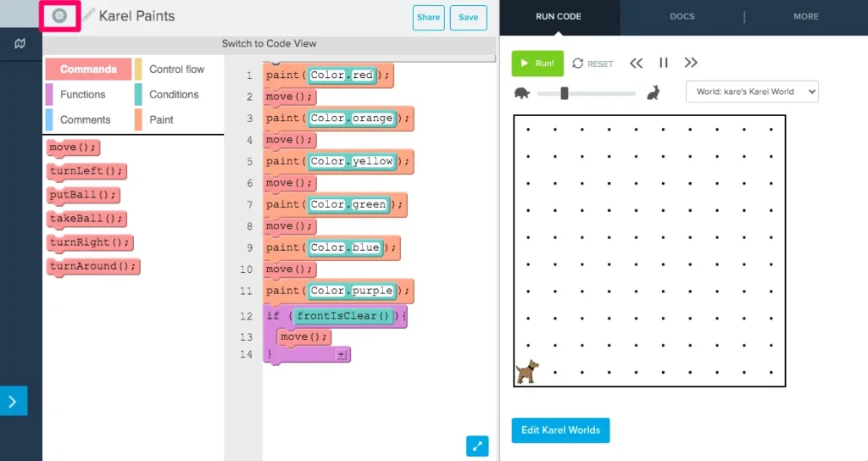Click the fullscreen expand editor icon
This screenshot has width=868, height=461.
pos(477,446)
